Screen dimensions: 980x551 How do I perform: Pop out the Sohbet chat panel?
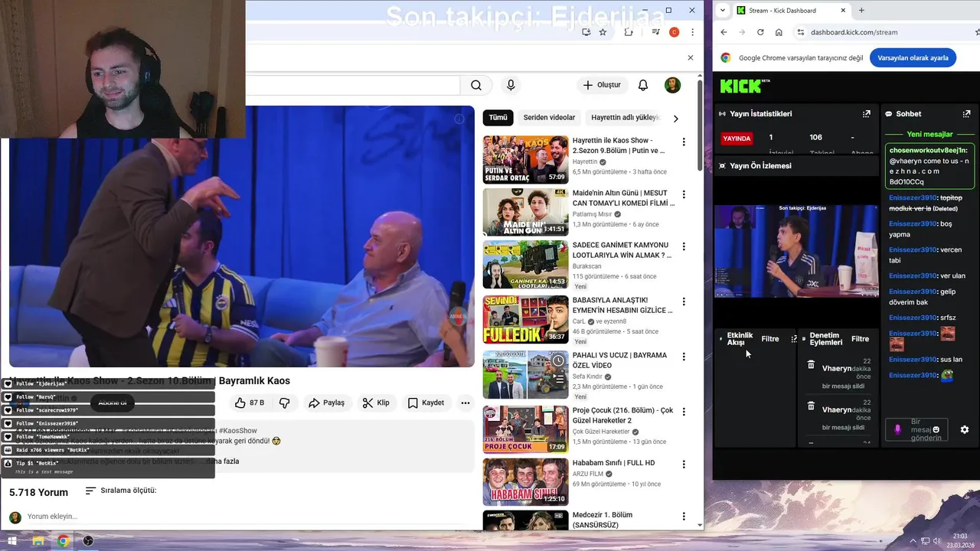pos(966,114)
